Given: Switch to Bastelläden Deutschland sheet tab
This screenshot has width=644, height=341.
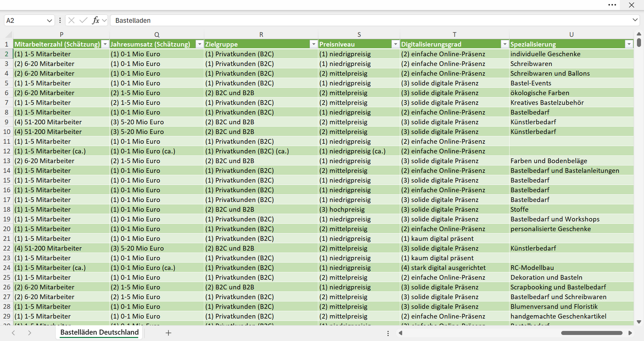Looking at the screenshot, I should tap(99, 333).
